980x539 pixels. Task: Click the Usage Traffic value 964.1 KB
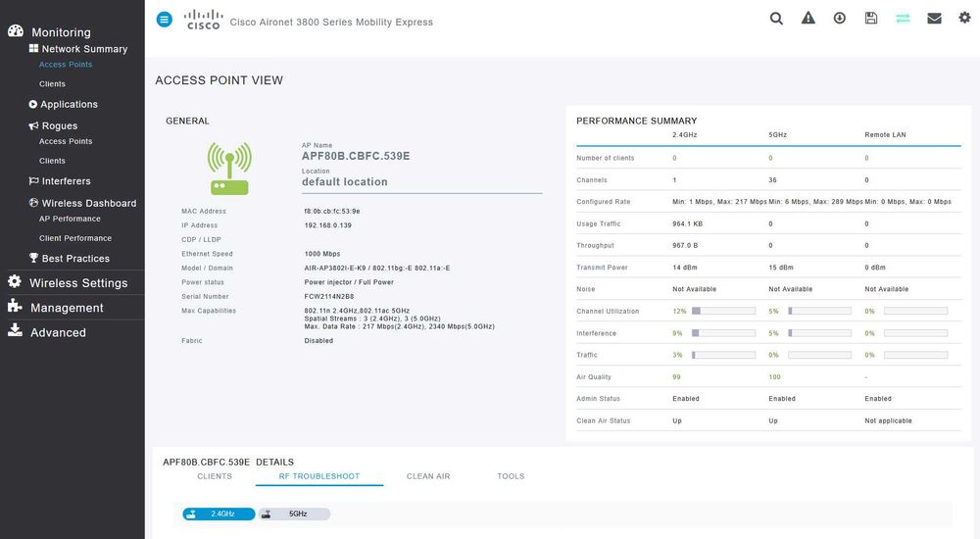pyautogui.click(x=688, y=223)
